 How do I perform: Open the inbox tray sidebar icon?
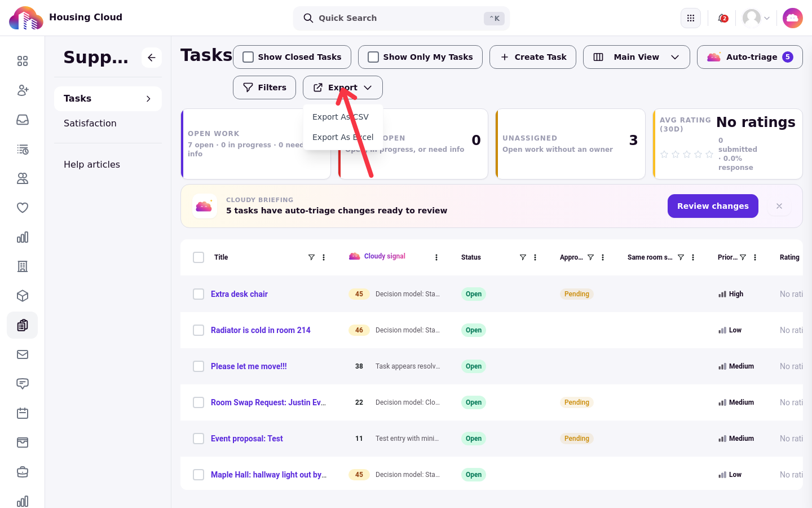(23, 120)
